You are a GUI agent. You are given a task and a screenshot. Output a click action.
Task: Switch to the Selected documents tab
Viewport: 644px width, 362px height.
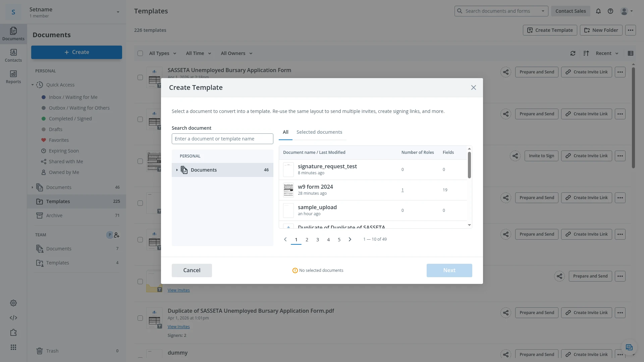(x=319, y=132)
